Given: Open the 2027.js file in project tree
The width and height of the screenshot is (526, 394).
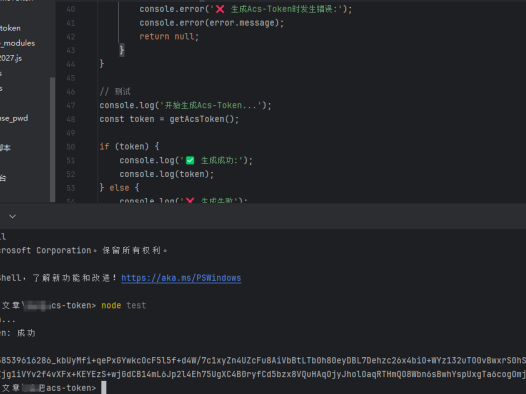Looking at the screenshot, I should 11,58.
